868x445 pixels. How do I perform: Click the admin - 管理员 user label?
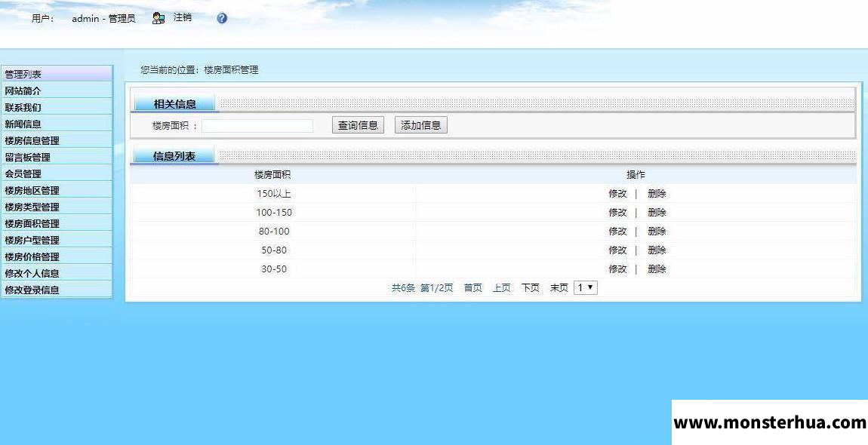103,18
